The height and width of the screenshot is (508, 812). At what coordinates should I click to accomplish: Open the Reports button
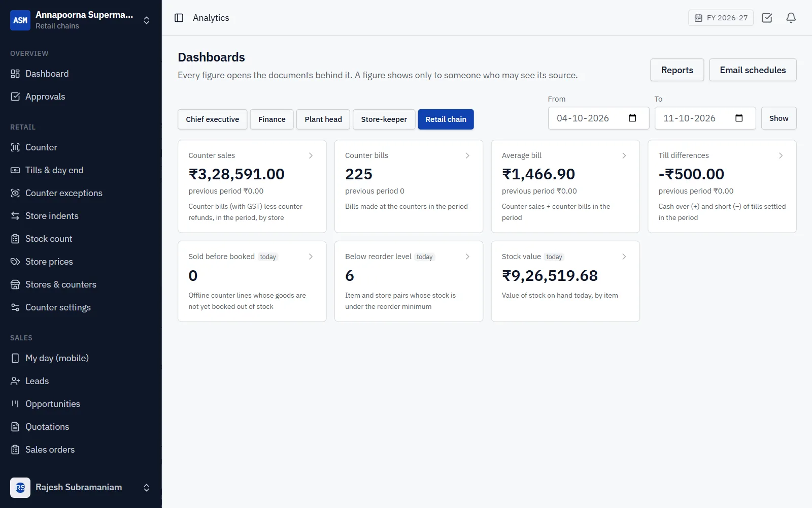point(677,70)
